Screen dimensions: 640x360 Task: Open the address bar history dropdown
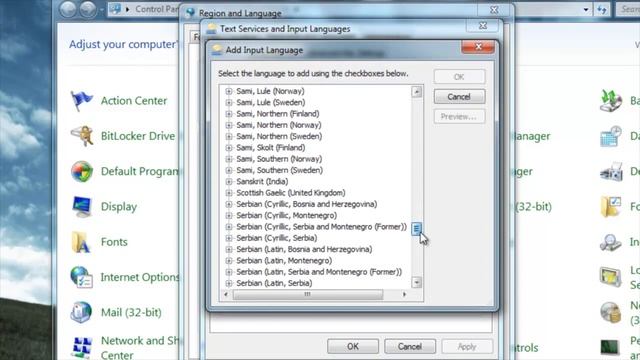(x=586, y=9)
